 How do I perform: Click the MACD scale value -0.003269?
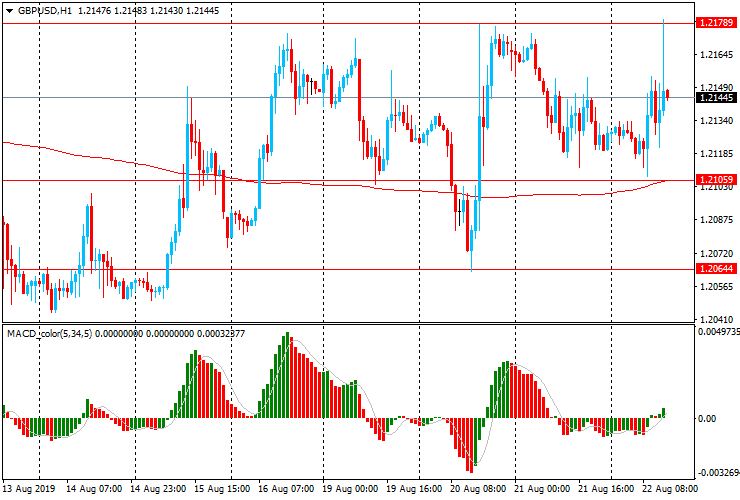[x=719, y=473]
